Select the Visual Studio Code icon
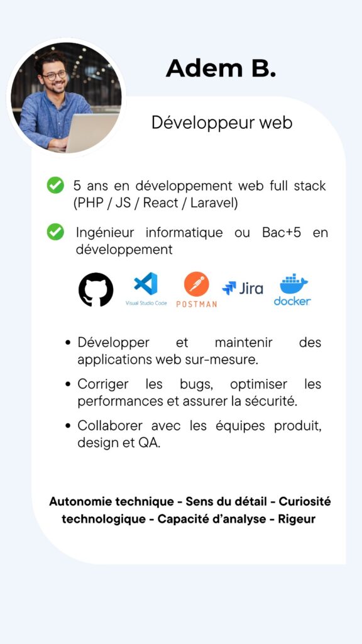The image size is (362, 644). pyautogui.click(x=146, y=289)
